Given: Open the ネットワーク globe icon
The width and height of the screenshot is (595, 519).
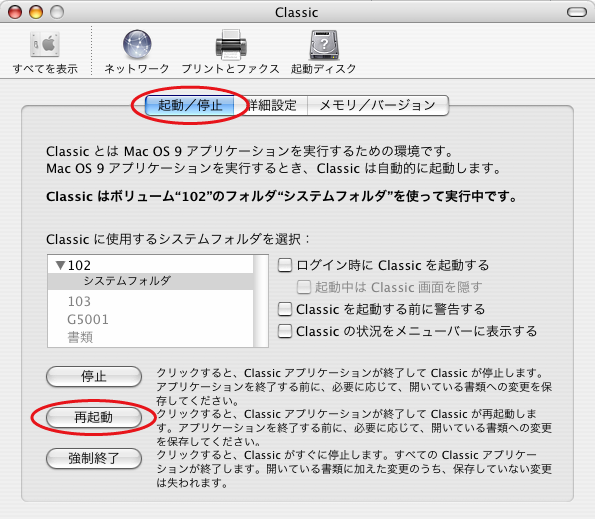Looking at the screenshot, I should tap(137, 44).
